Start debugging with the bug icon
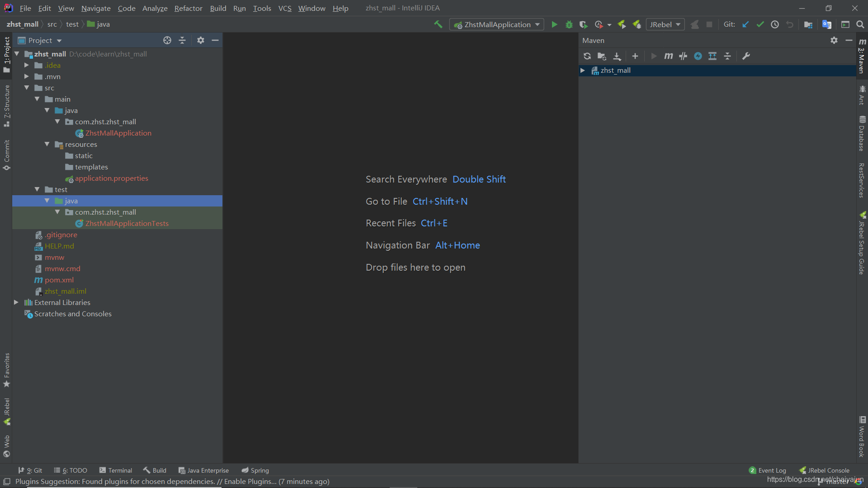This screenshot has width=868, height=488. click(x=569, y=24)
